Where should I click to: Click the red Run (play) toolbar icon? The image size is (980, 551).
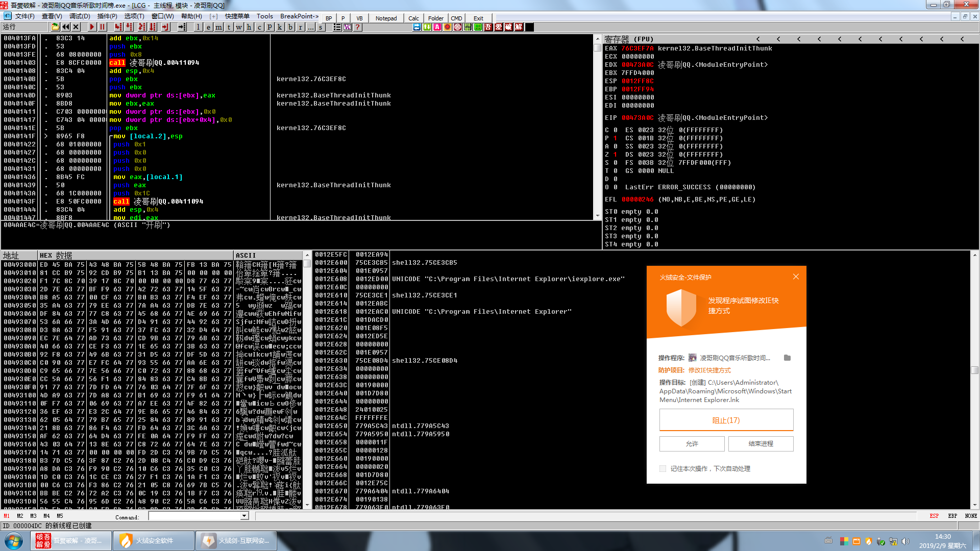coord(92,27)
